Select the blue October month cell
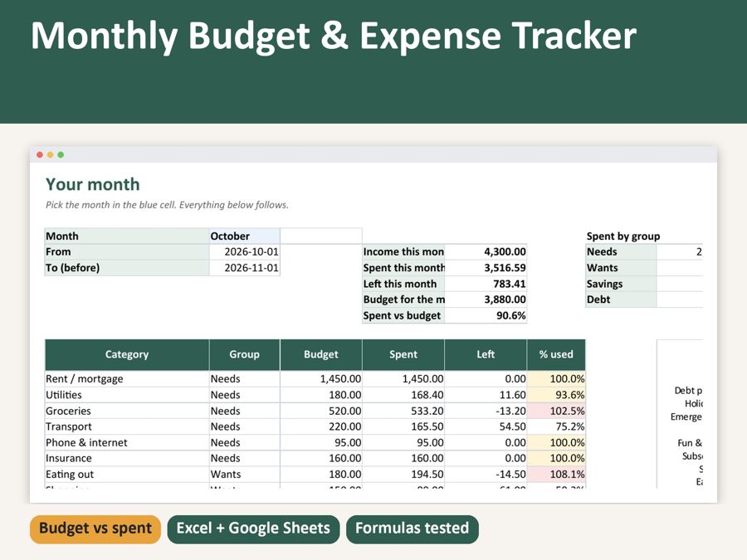Screen dimensions: 747x560 tap(244, 236)
